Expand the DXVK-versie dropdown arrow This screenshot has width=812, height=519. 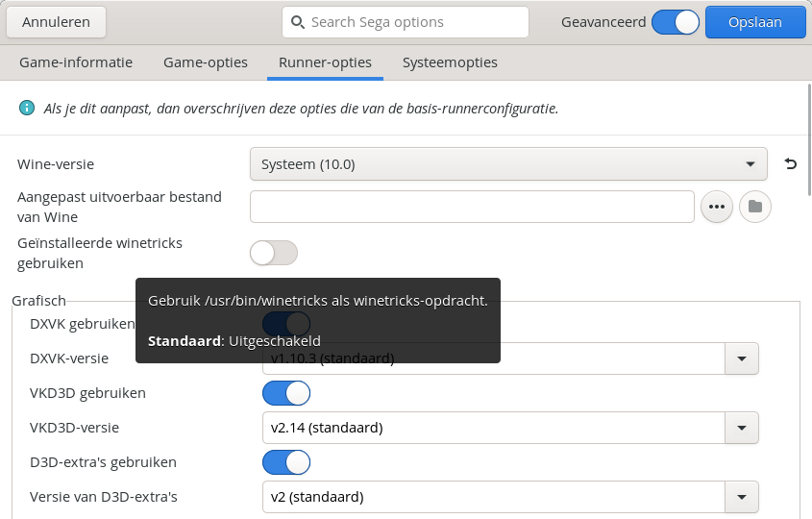click(742, 358)
